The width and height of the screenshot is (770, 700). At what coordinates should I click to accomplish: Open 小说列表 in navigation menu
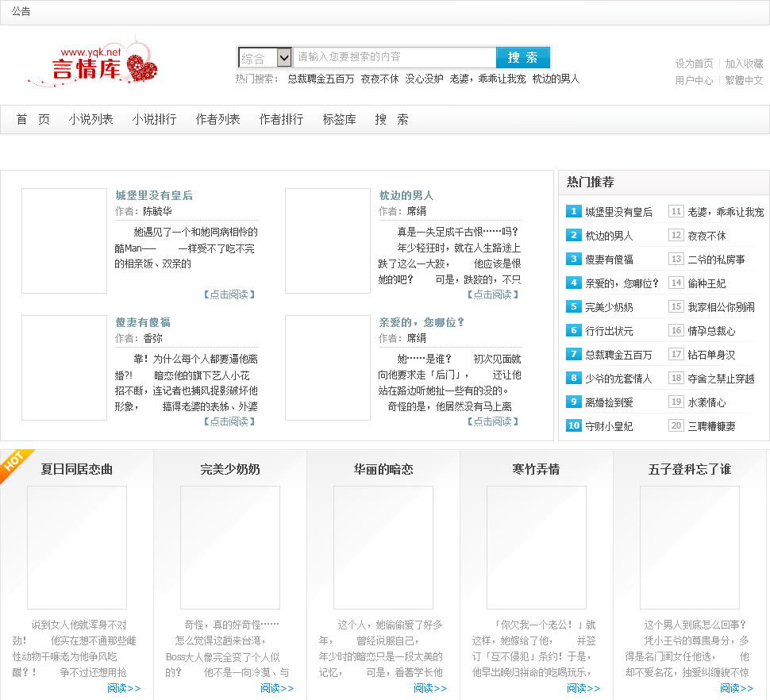pyautogui.click(x=90, y=120)
